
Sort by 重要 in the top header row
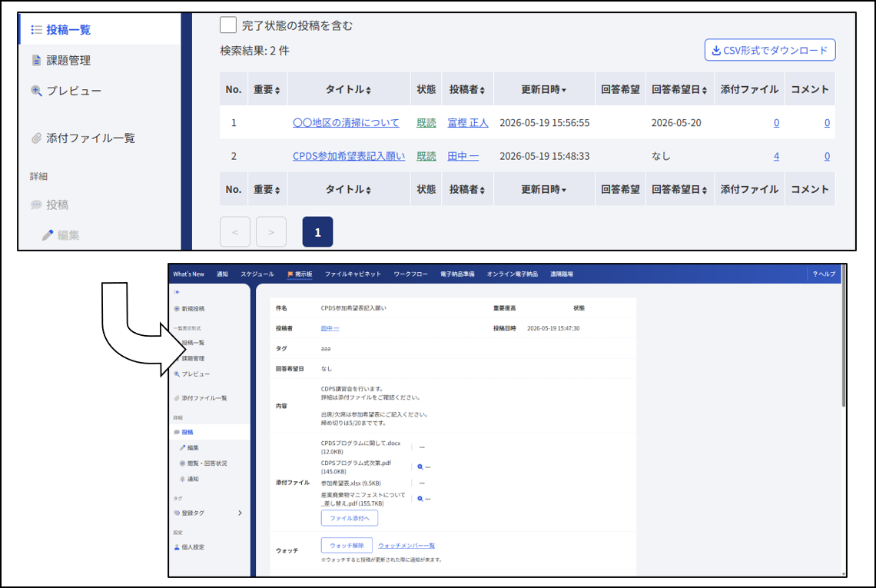(x=267, y=89)
